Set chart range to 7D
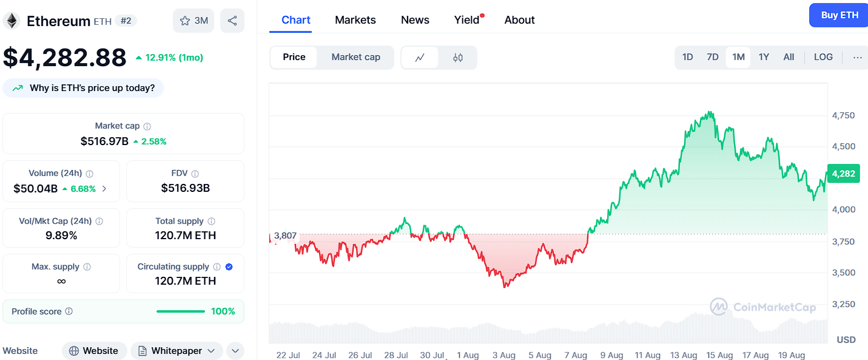 [713, 57]
